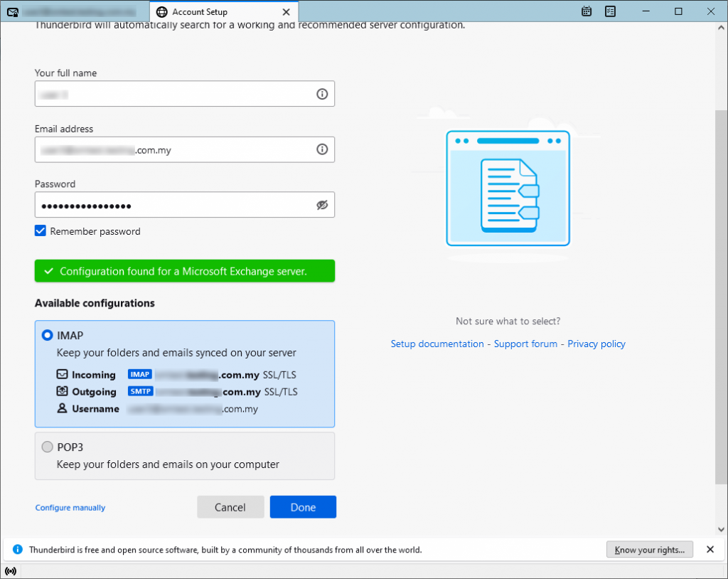Click the configuration found success message
Screen dimensions: 728x579
tap(184, 271)
